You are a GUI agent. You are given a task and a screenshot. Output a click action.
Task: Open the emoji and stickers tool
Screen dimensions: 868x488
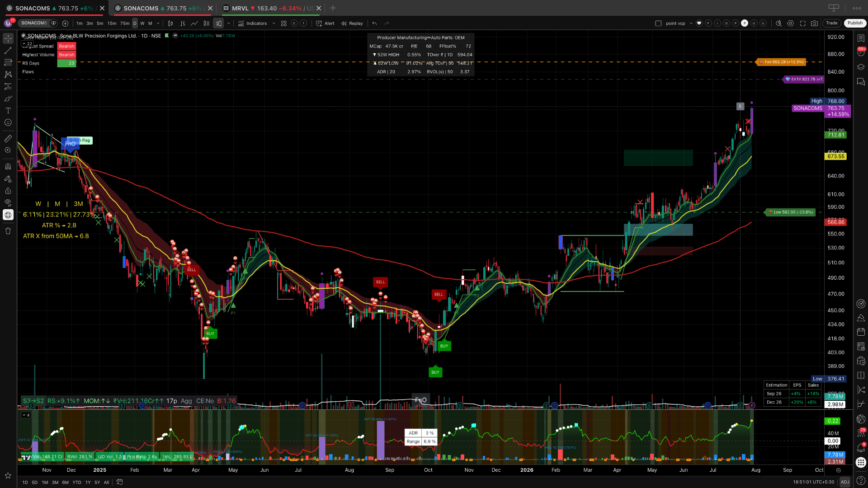pos(8,122)
